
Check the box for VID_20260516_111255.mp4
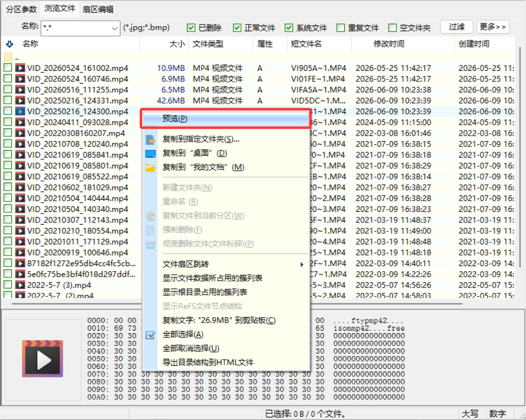(7, 89)
